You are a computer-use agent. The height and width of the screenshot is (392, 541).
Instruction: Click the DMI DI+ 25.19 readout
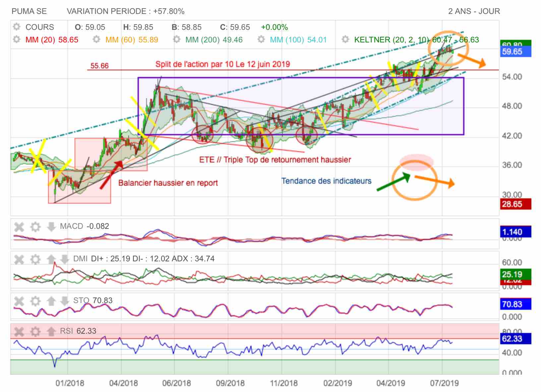tap(144, 259)
